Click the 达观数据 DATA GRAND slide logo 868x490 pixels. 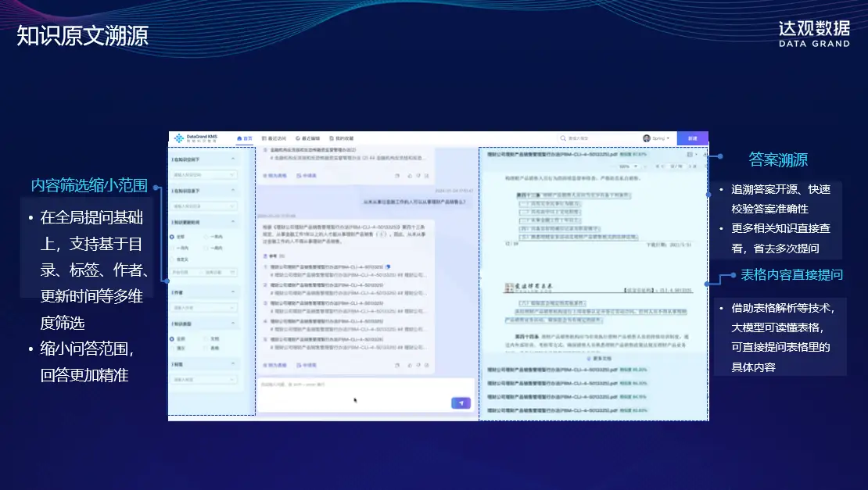[813, 33]
